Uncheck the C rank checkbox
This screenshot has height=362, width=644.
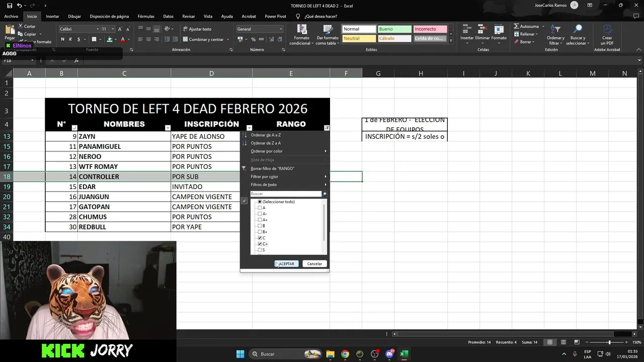(x=260, y=238)
